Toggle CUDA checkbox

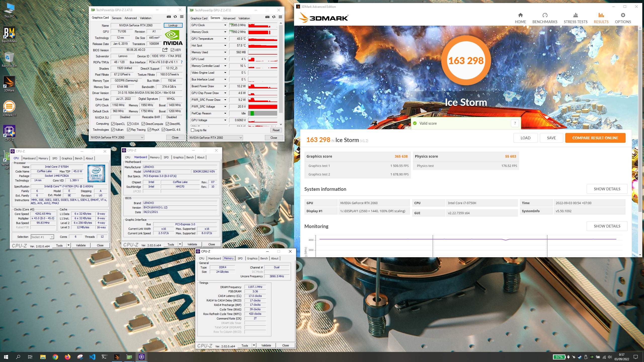(129, 124)
